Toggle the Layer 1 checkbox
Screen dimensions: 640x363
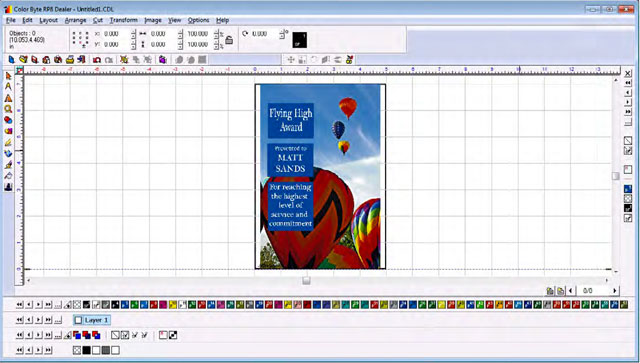click(78, 320)
